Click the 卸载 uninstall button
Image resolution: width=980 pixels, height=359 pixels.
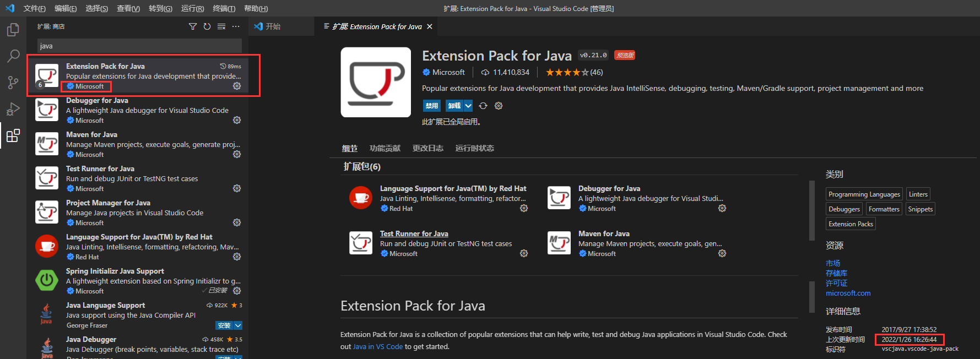[454, 106]
